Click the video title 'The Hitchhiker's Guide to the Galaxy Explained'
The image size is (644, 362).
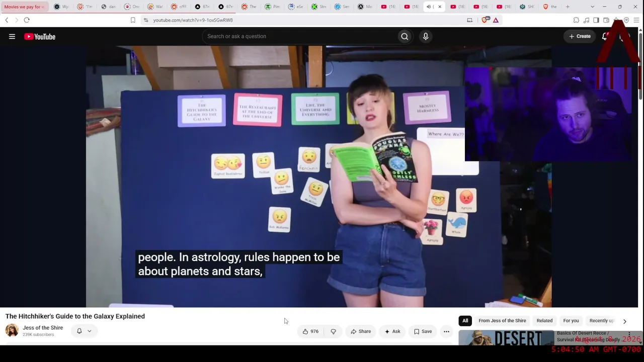tap(75, 316)
